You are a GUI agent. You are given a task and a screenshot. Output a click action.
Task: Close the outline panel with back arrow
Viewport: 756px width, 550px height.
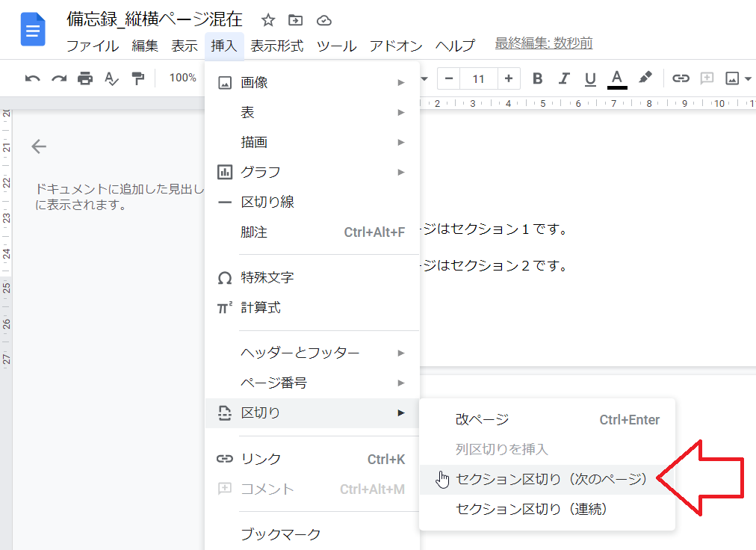39,146
